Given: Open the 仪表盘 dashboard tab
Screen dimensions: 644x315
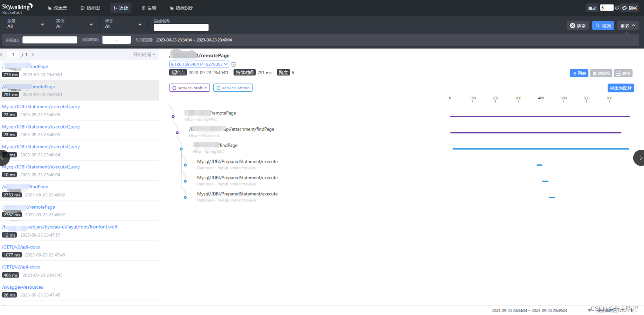Looking at the screenshot, I should click(57, 8).
